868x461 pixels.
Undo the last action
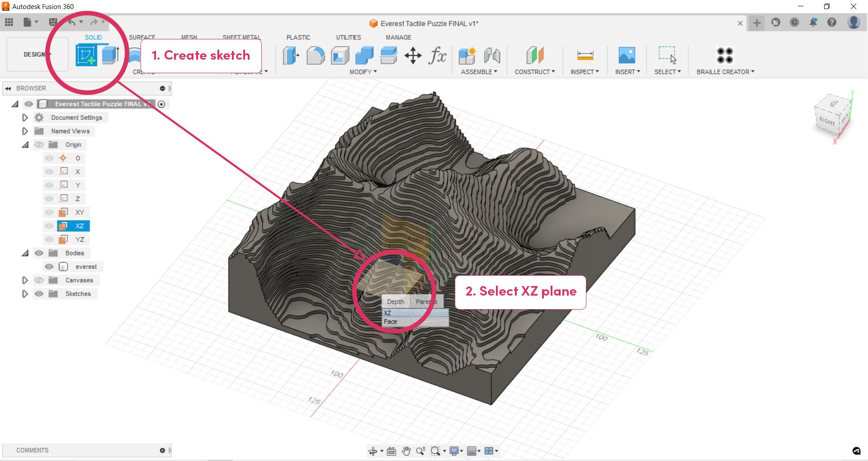pos(72,22)
